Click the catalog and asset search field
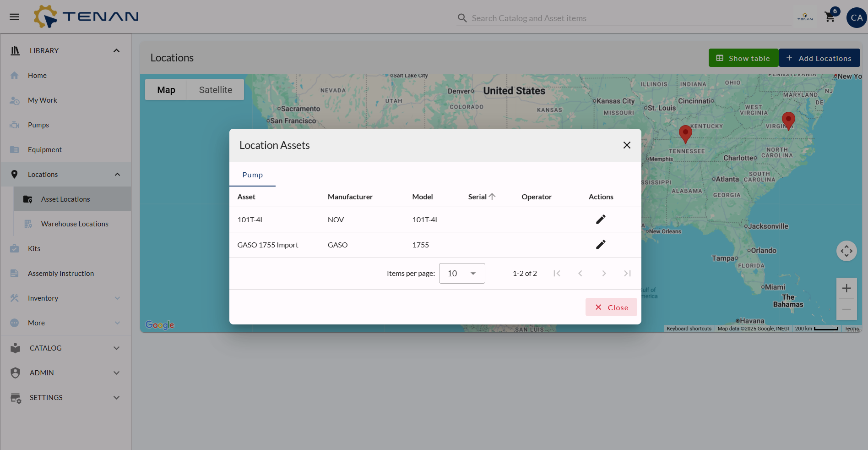Viewport: 868px width, 450px height. 627,18
